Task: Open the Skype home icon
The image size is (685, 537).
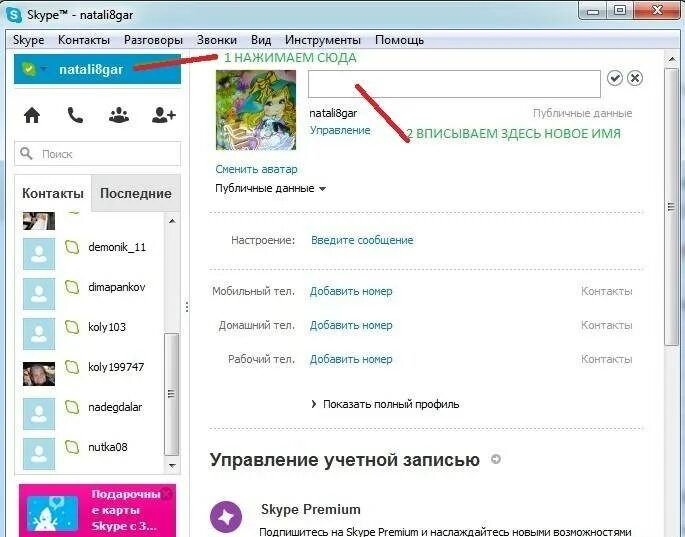Action: point(32,115)
